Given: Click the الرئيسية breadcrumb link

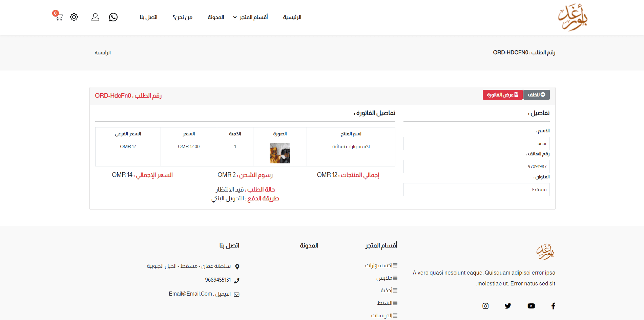Looking at the screenshot, I should 103,53.
